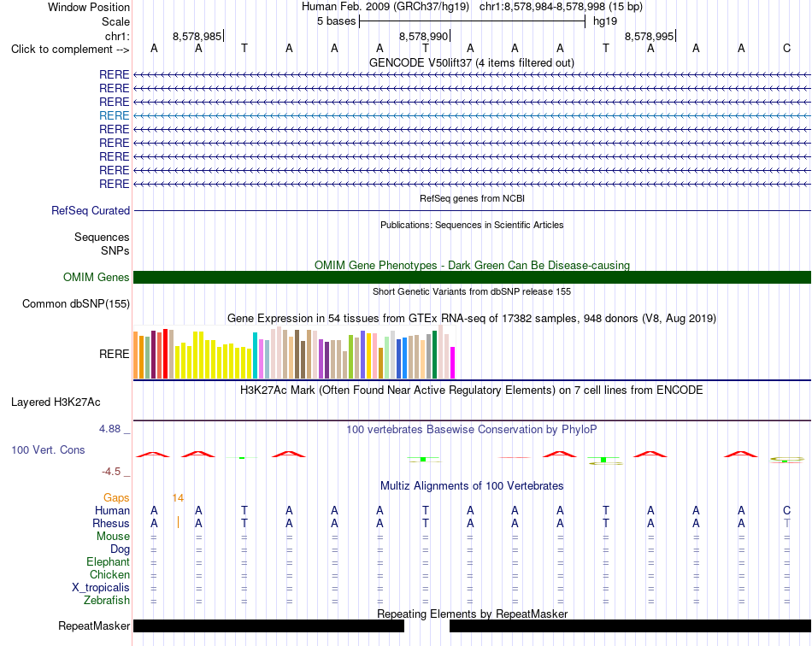Open 'Publications: Sequences in Scientific Articles' title
Viewport: 812px width, 646px height.
pyautogui.click(x=472, y=225)
